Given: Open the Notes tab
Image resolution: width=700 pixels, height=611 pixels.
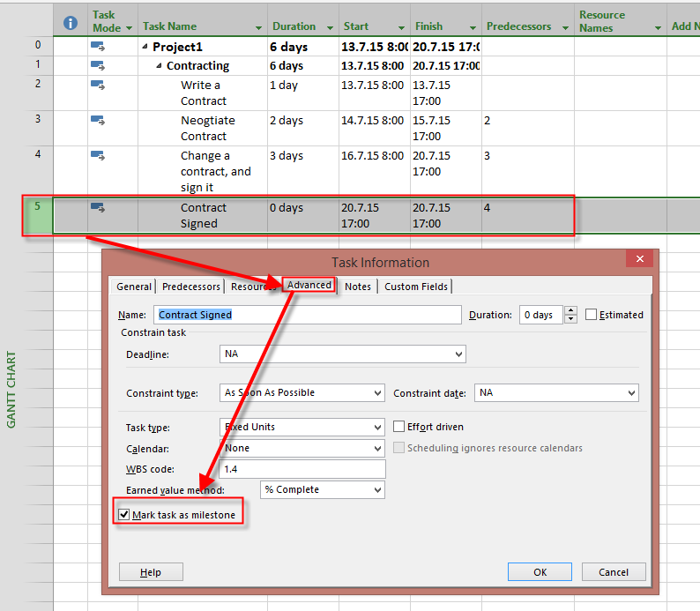Looking at the screenshot, I should 358,287.
